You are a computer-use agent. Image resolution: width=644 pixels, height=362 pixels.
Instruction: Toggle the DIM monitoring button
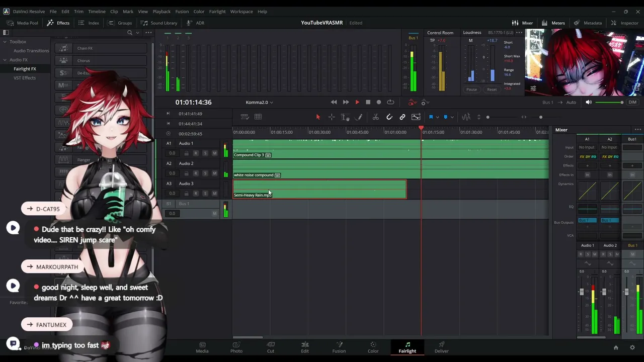pos(632,102)
